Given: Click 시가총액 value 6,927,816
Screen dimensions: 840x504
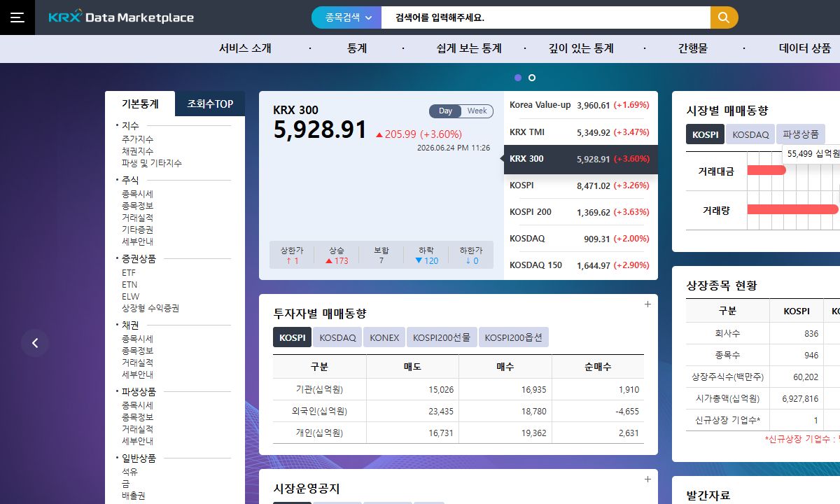Looking at the screenshot, I should click(801, 399).
